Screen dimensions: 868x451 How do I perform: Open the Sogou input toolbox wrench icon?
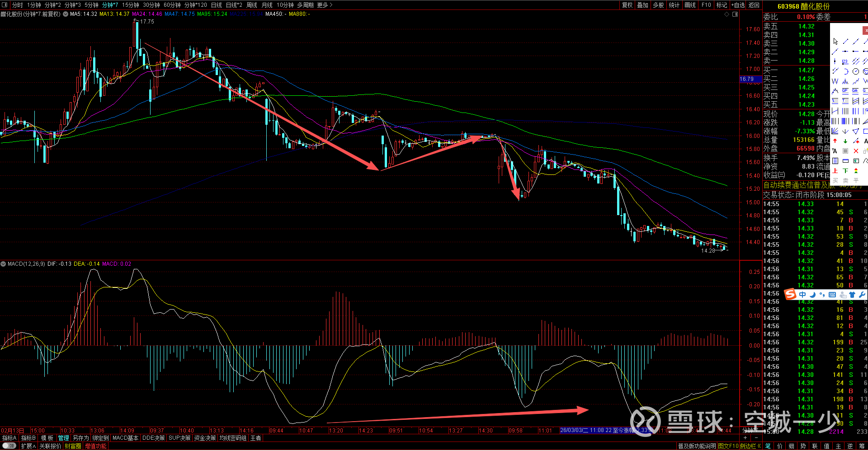(x=862, y=295)
